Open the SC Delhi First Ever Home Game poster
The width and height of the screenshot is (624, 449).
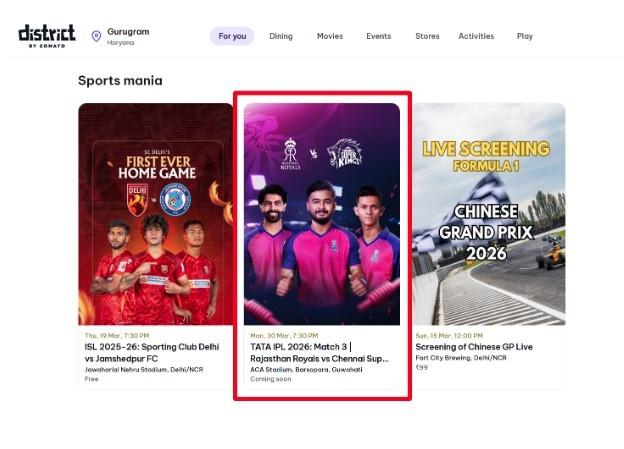click(x=156, y=214)
